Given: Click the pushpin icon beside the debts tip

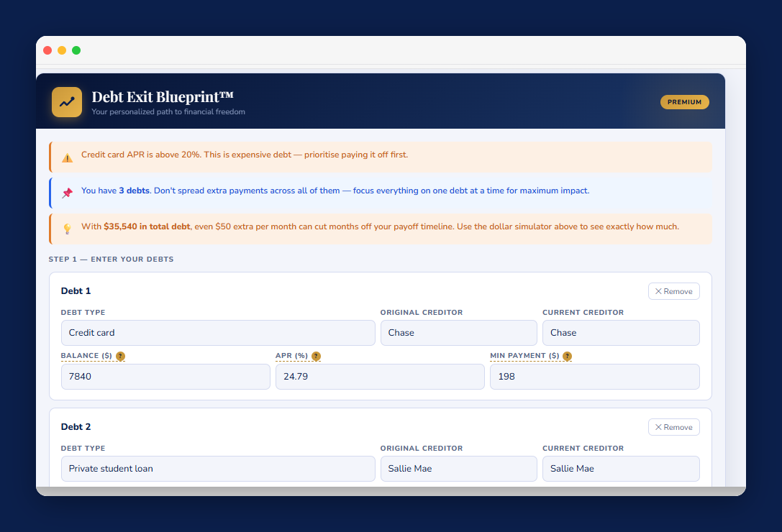Looking at the screenshot, I should point(67,191).
